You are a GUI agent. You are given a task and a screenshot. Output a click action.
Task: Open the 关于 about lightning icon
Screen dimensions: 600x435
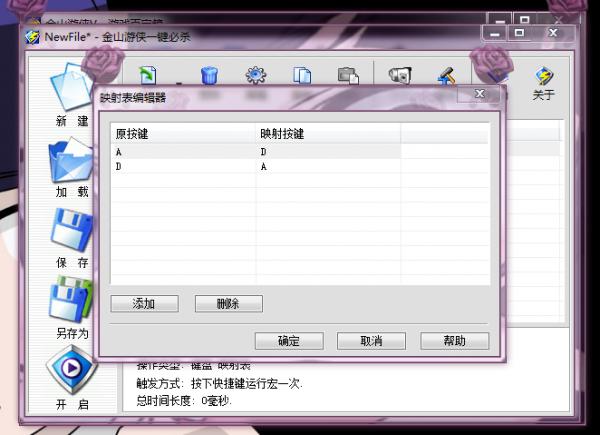[x=543, y=76]
